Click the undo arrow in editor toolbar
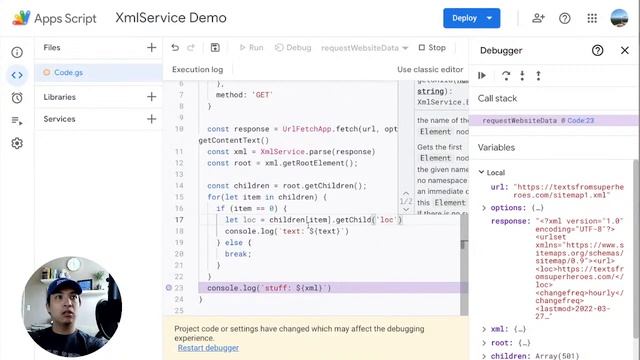 point(175,48)
